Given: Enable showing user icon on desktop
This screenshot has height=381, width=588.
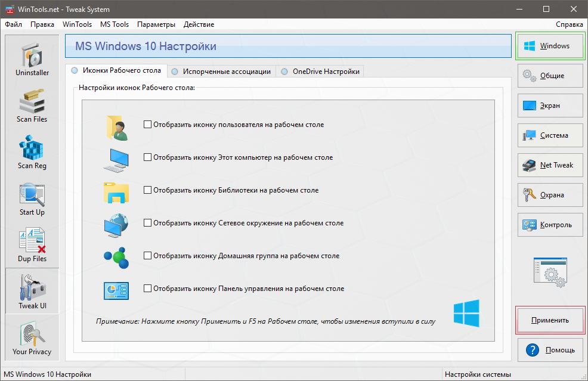Looking at the screenshot, I should pos(148,125).
